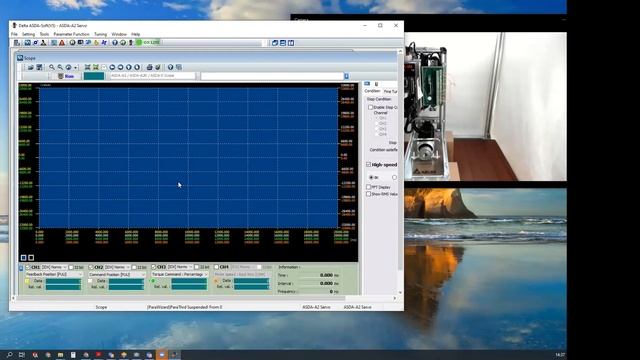This screenshot has height=360, width=640.
Task: Open the CH2 mode dropdown beside its checkbox
Action: 117,267
